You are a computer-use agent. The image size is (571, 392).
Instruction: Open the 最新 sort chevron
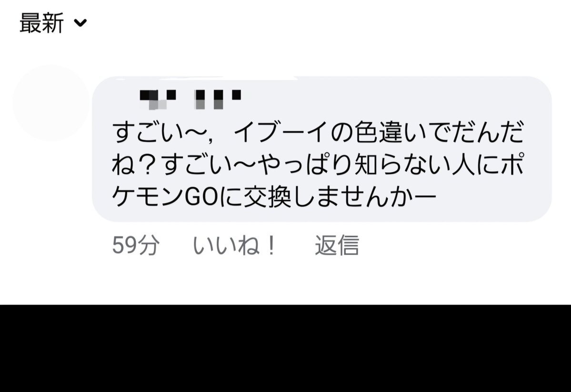pos(80,23)
